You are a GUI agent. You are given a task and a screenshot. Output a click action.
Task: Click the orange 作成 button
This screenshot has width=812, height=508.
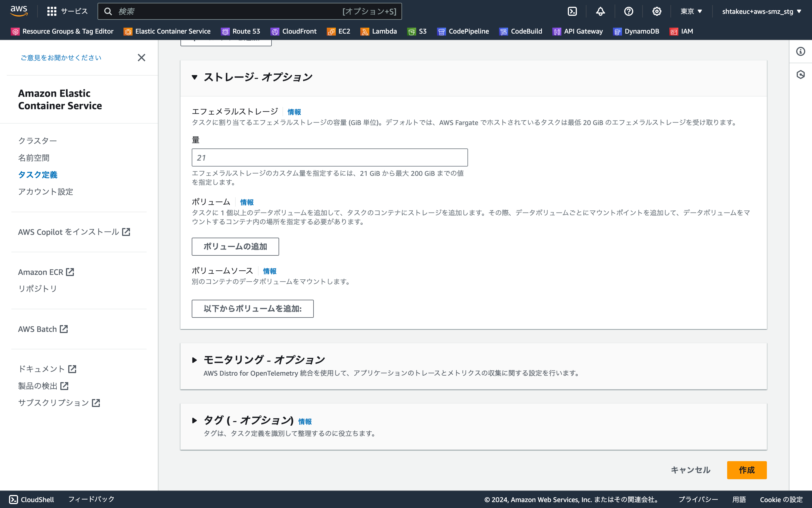(x=747, y=470)
